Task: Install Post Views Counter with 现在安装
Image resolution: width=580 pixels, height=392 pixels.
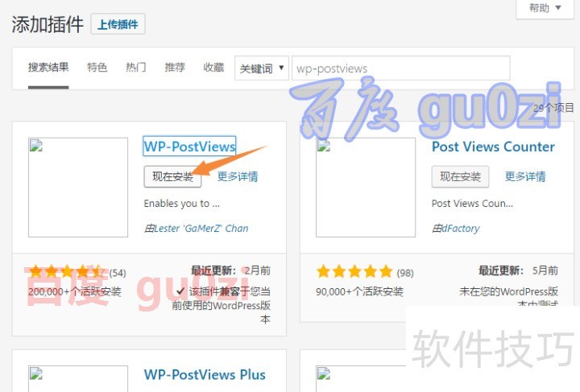Action: tap(460, 176)
